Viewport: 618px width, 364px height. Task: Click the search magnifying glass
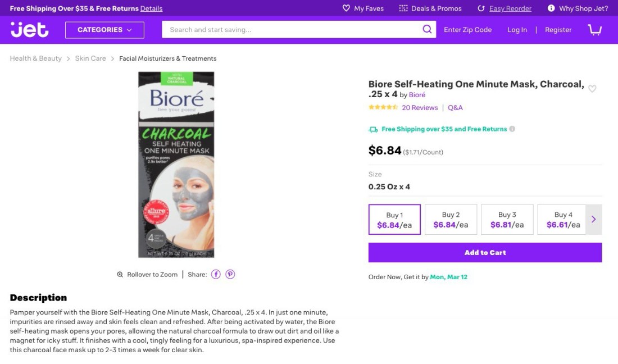[427, 29]
